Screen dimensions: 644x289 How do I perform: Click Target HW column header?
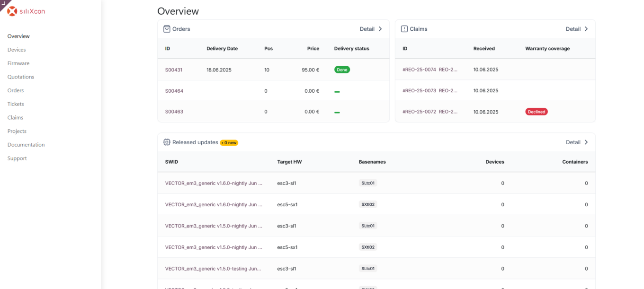(289, 162)
